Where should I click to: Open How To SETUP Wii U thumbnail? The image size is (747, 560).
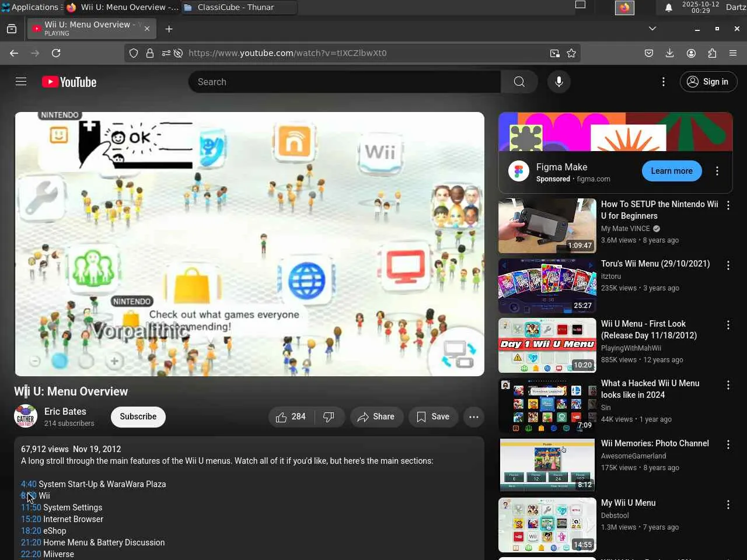click(x=547, y=226)
